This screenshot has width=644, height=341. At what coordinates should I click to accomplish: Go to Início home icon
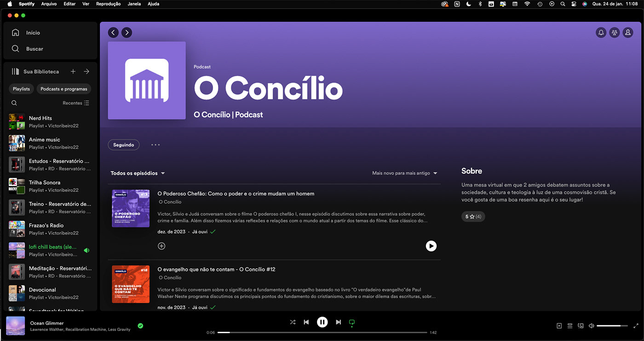[16, 33]
